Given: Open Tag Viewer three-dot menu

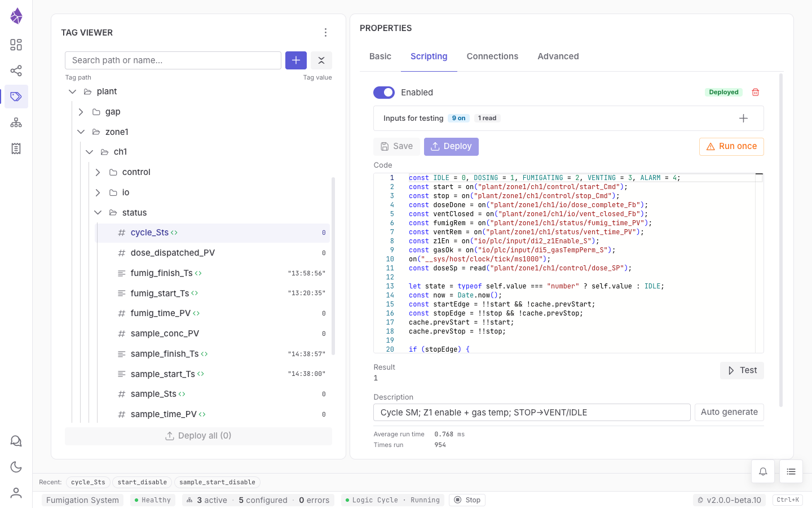Looking at the screenshot, I should (325, 33).
